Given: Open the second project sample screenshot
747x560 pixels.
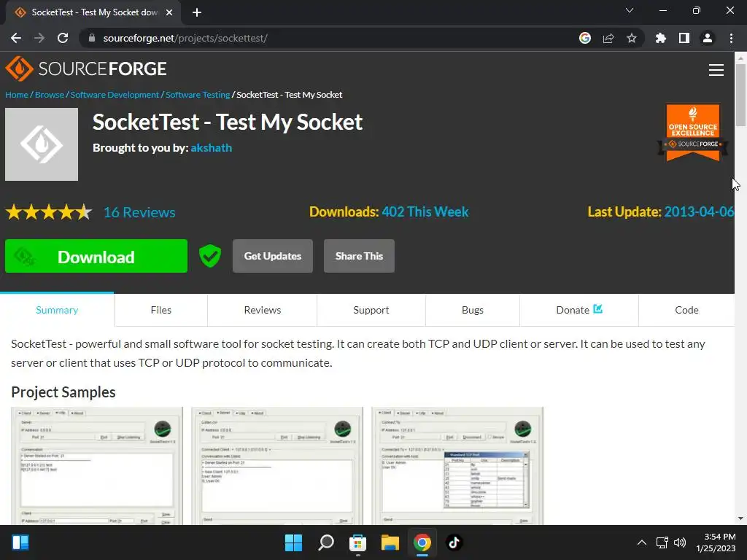Looking at the screenshot, I should [x=276, y=466].
